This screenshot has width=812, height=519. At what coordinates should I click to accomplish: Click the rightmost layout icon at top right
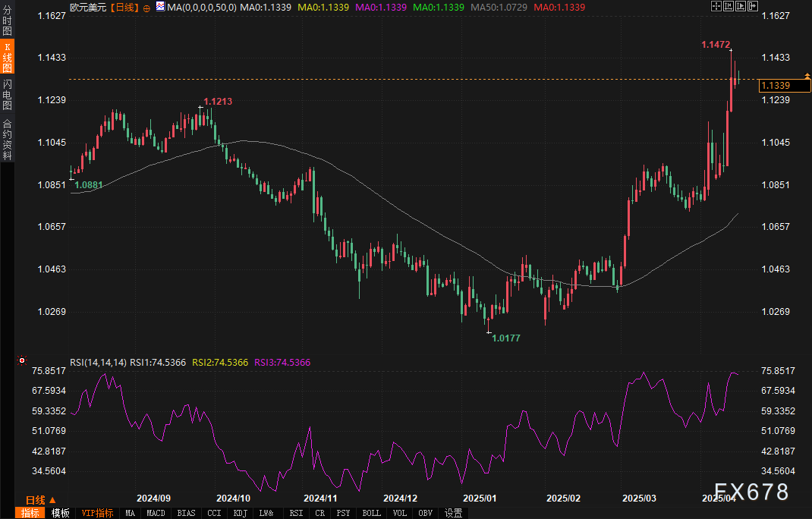(752, 6)
